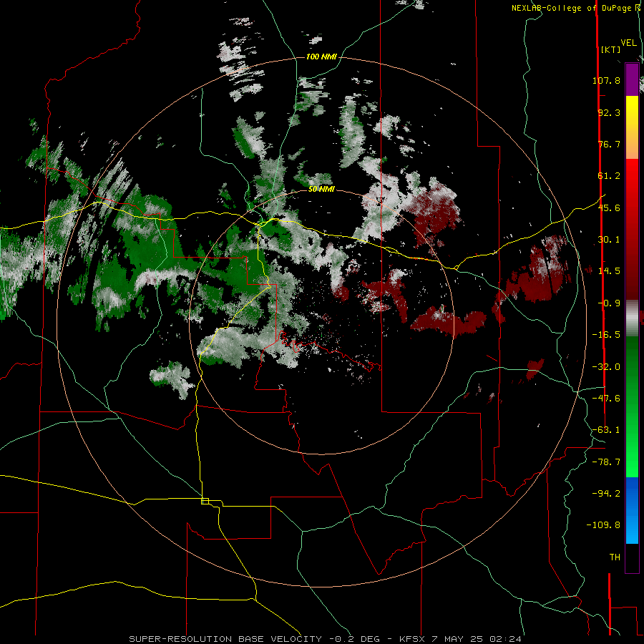Pick the blue segment of color bar
This screenshot has height=644, width=644.
[632, 510]
